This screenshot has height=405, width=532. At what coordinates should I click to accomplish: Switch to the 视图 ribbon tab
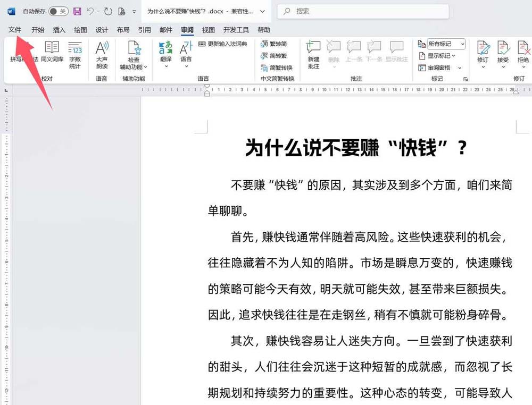point(208,30)
